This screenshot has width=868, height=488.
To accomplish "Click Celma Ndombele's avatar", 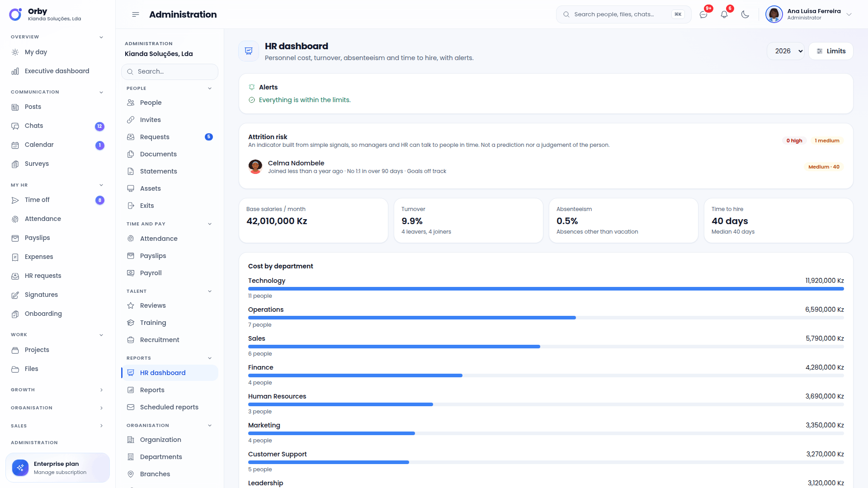I will coord(255,167).
